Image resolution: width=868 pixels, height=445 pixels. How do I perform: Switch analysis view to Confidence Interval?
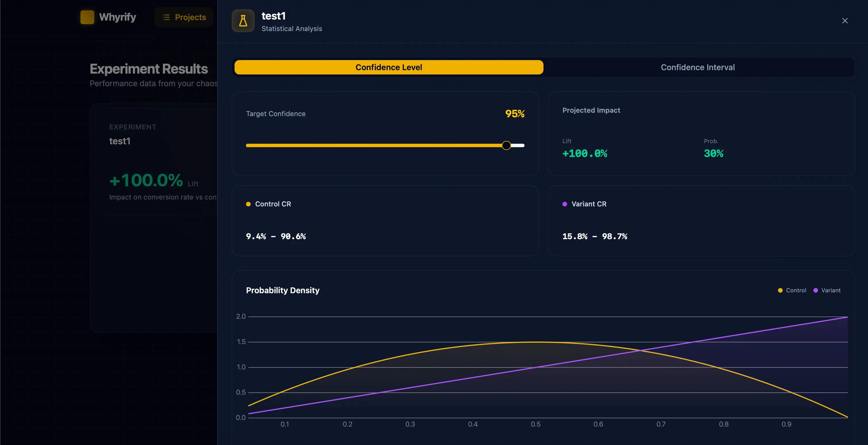(698, 67)
